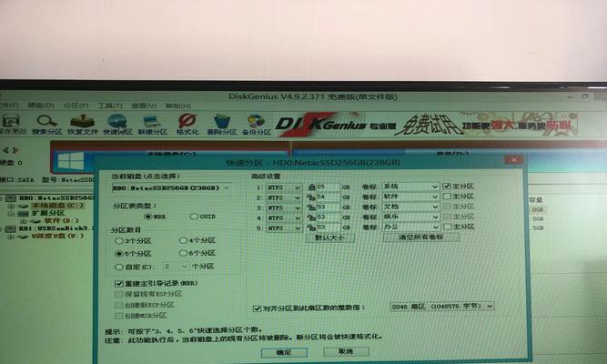Choose the 删除分区 delete partition tool

222,124
